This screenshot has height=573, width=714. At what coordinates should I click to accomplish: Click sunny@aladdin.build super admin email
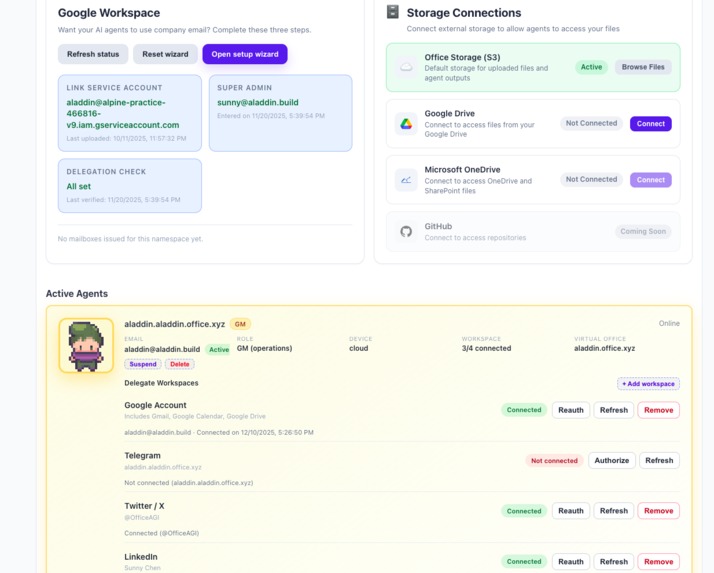coord(258,102)
